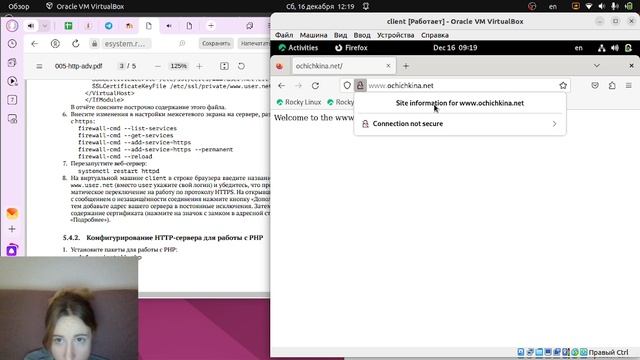This screenshot has height=360, width=640.
Task: Bookmark page with the star icon
Action: click(x=563, y=86)
